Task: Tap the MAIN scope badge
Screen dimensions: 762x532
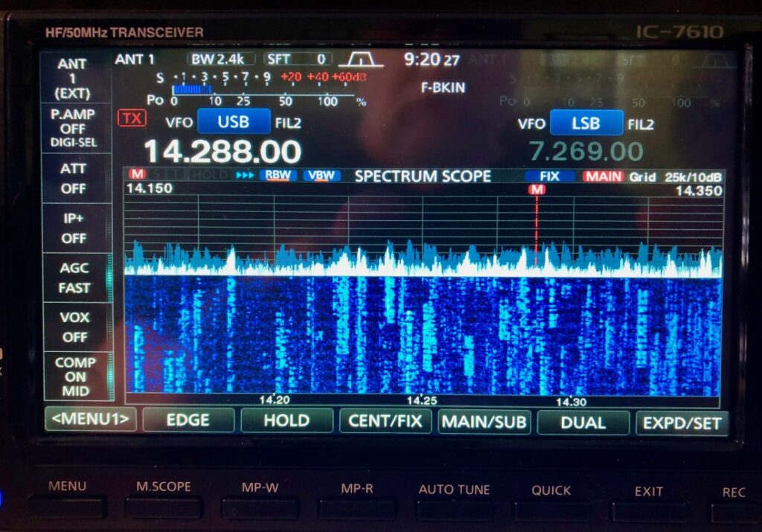Action: 603,176
